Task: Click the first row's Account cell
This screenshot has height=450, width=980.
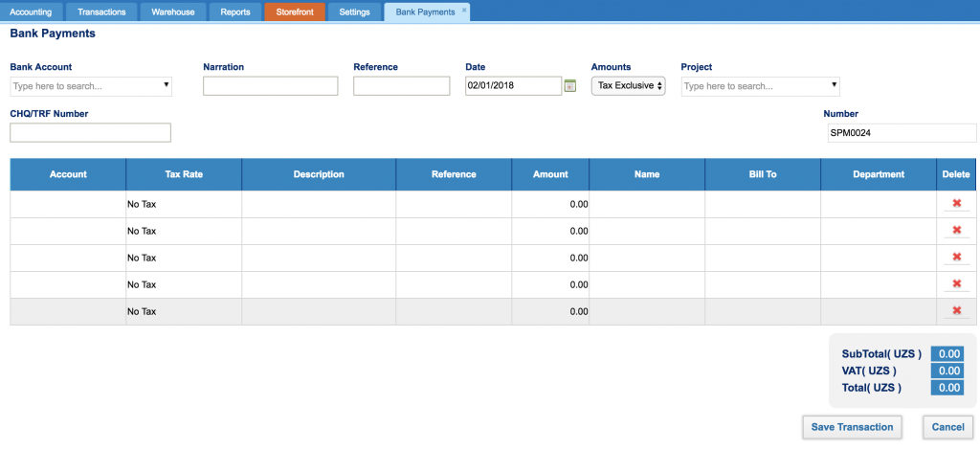Action: tap(68, 204)
